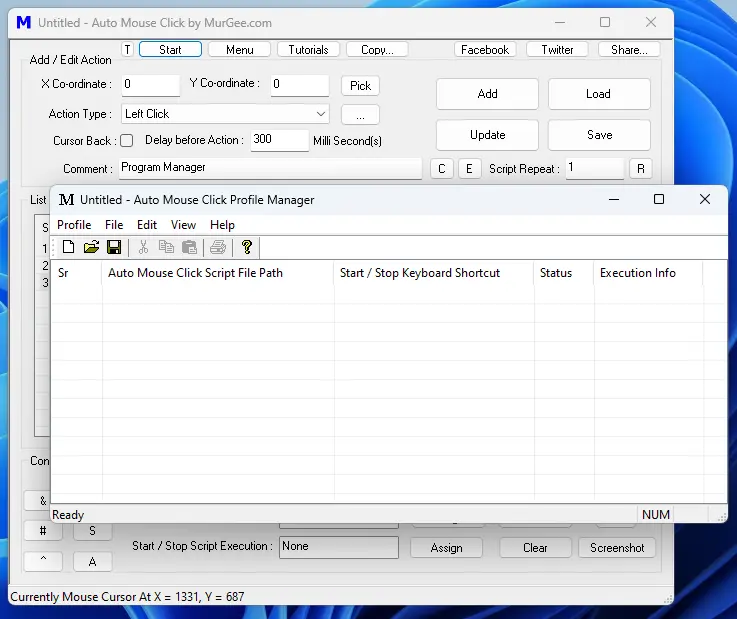Click the Start / Stop Script Execution shortcut field
This screenshot has width=737, height=619.
pyautogui.click(x=339, y=547)
